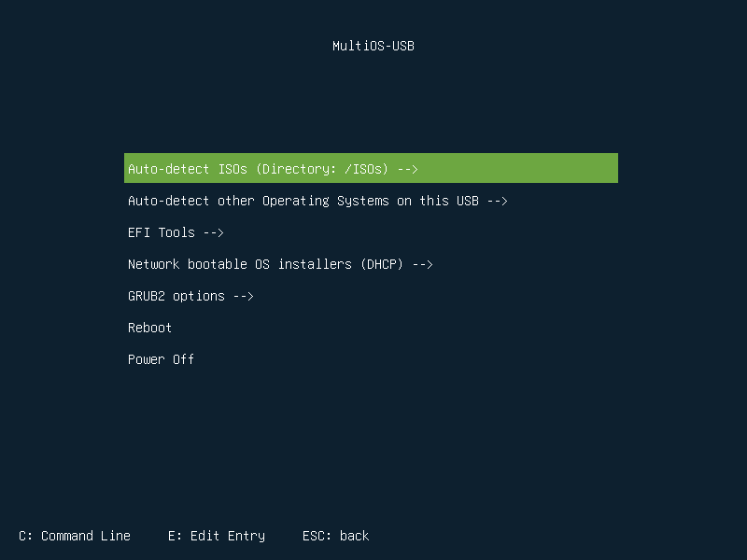Click the Edit Entry hint label

coord(216,536)
